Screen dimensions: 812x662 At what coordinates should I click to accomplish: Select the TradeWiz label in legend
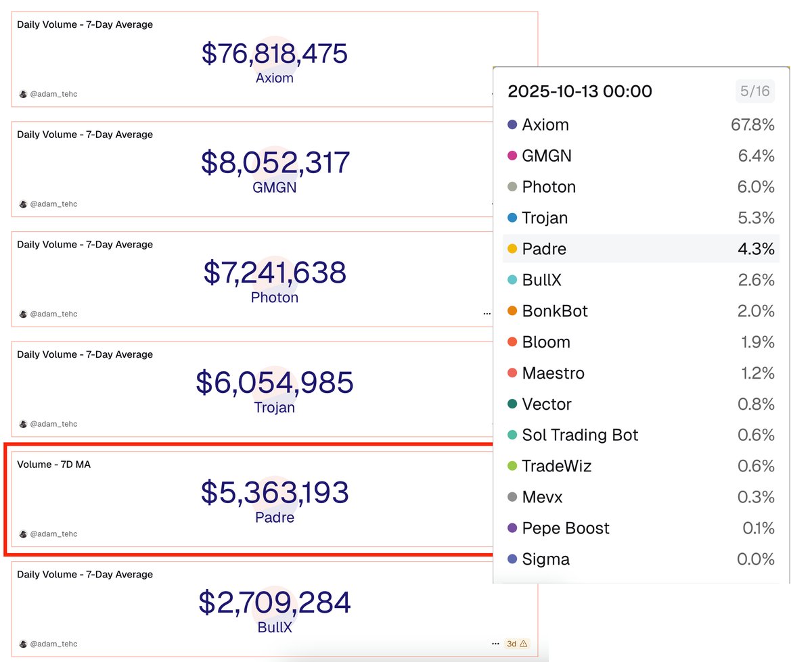point(556,467)
